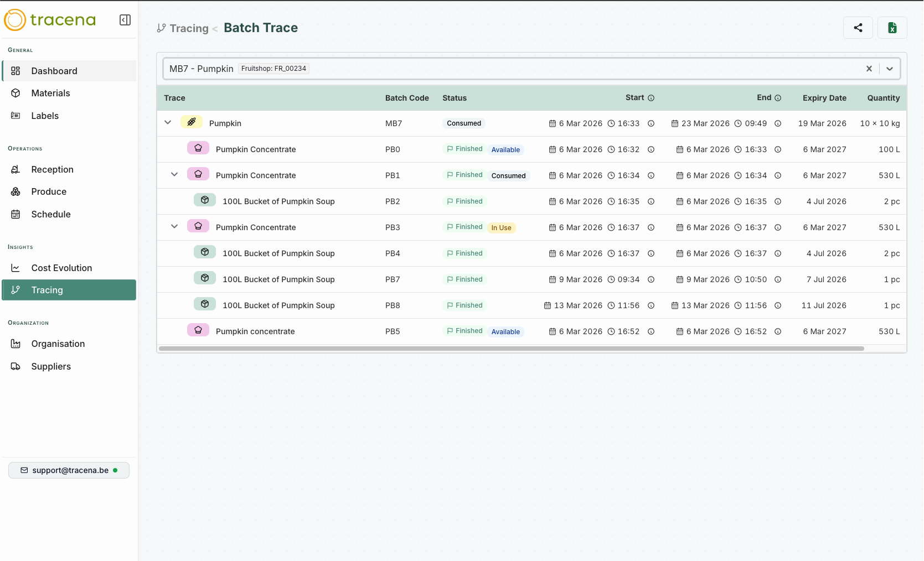Click end info icon in PB8 row
Viewport: 924px width, 561px height.
coord(778,305)
